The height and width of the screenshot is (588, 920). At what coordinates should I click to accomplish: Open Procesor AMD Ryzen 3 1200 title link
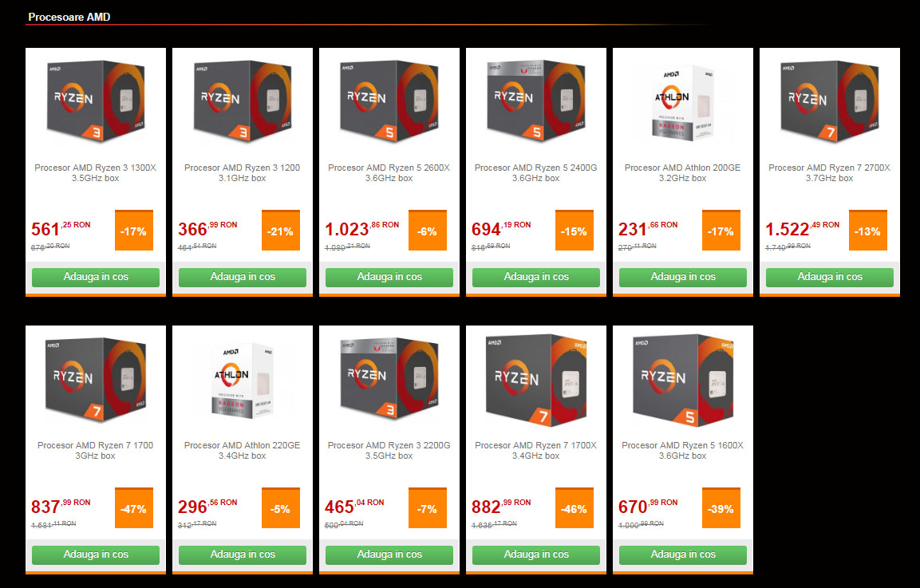click(243, 172)
